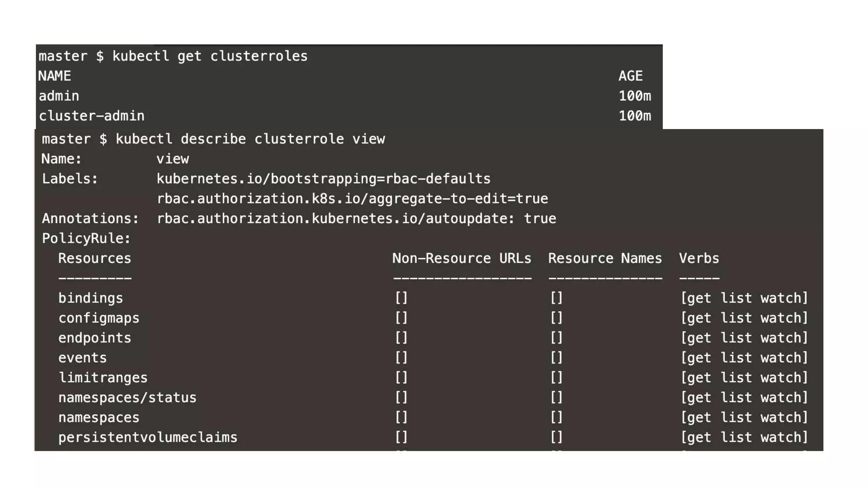
Task: Select the cluster-admin role name
Action: pos(92,116)
